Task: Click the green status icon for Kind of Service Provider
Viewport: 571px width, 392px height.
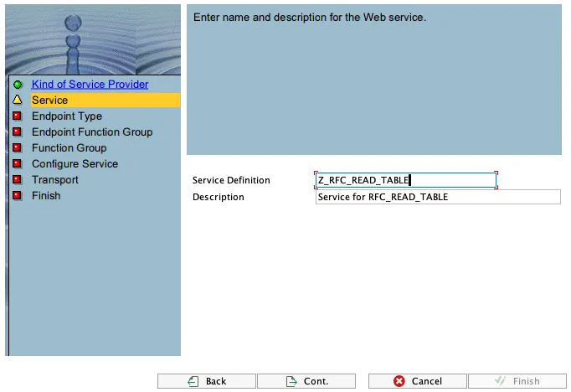Action: click(x=18, y=85)
